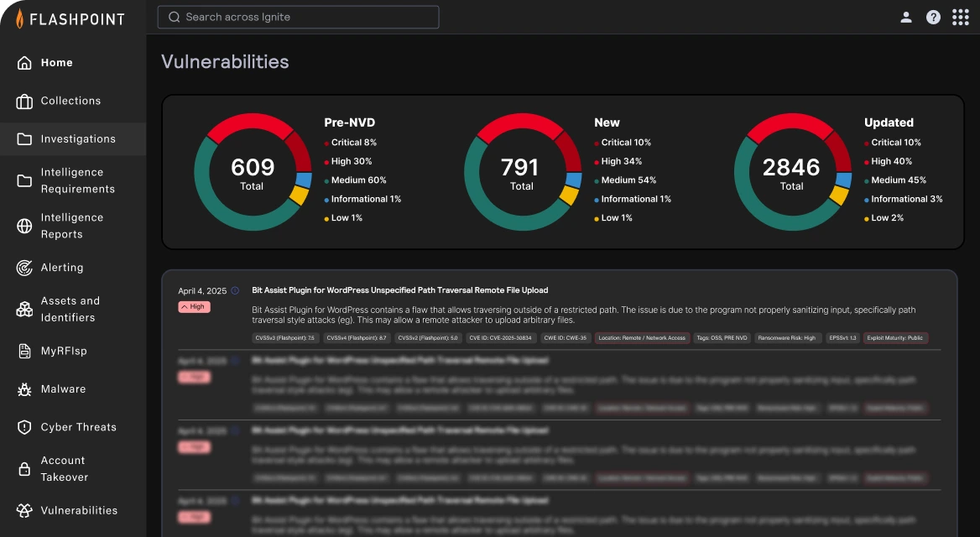Click the Vulnerabilities biohazard icon

24,510
